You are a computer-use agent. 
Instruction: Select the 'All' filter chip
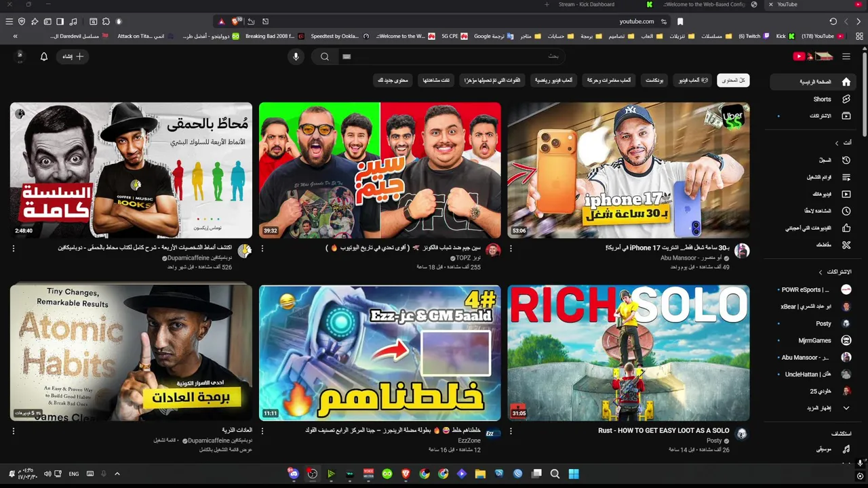(733, 80)
